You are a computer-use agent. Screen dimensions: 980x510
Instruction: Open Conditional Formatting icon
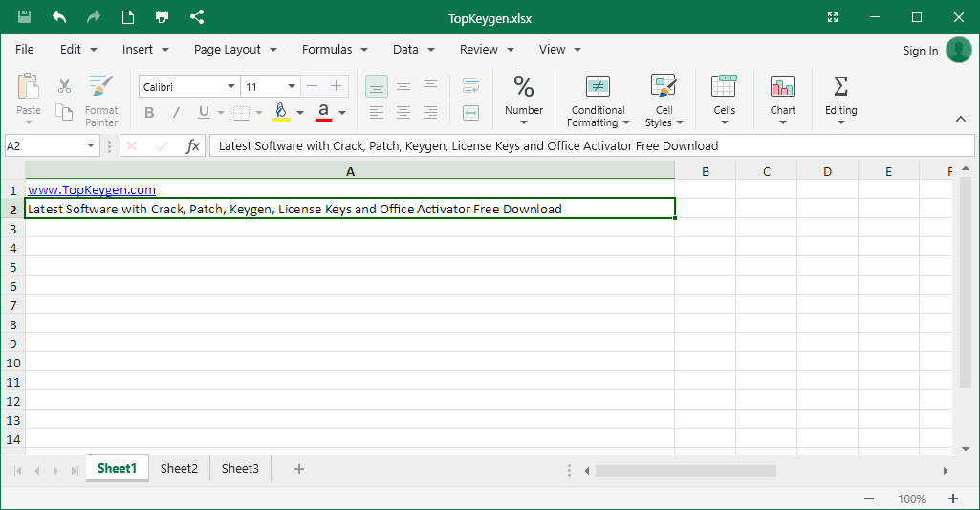598,86
